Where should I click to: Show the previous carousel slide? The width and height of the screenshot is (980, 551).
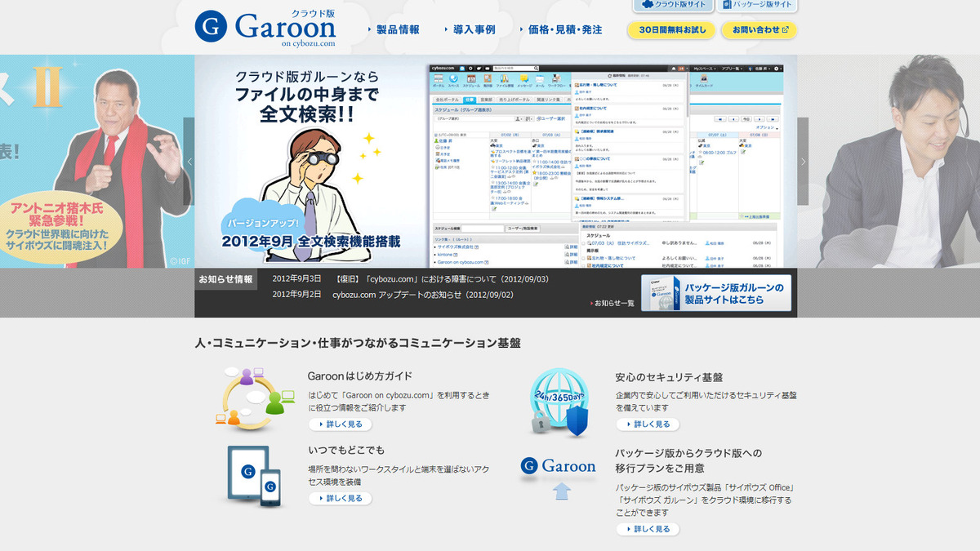tap(189, 162)
